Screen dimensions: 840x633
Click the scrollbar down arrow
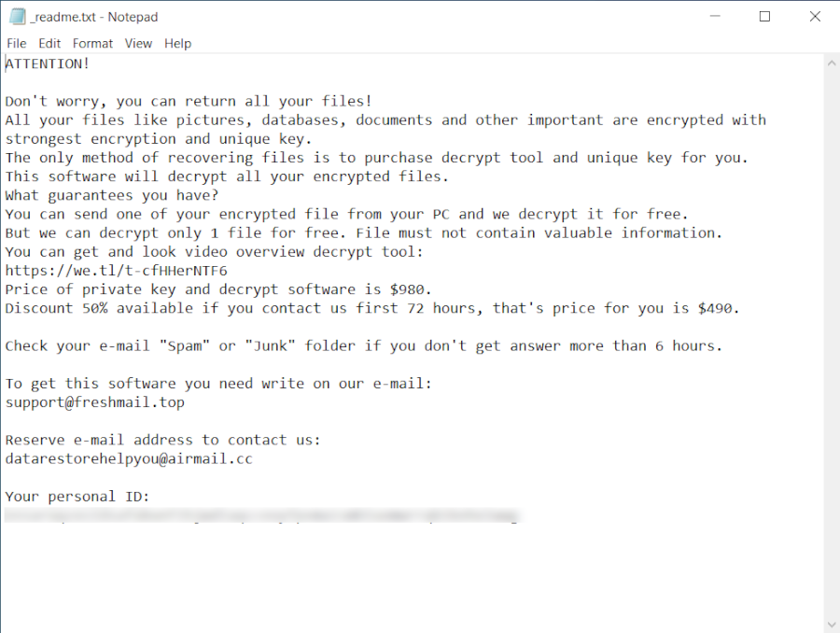[831, 623]
